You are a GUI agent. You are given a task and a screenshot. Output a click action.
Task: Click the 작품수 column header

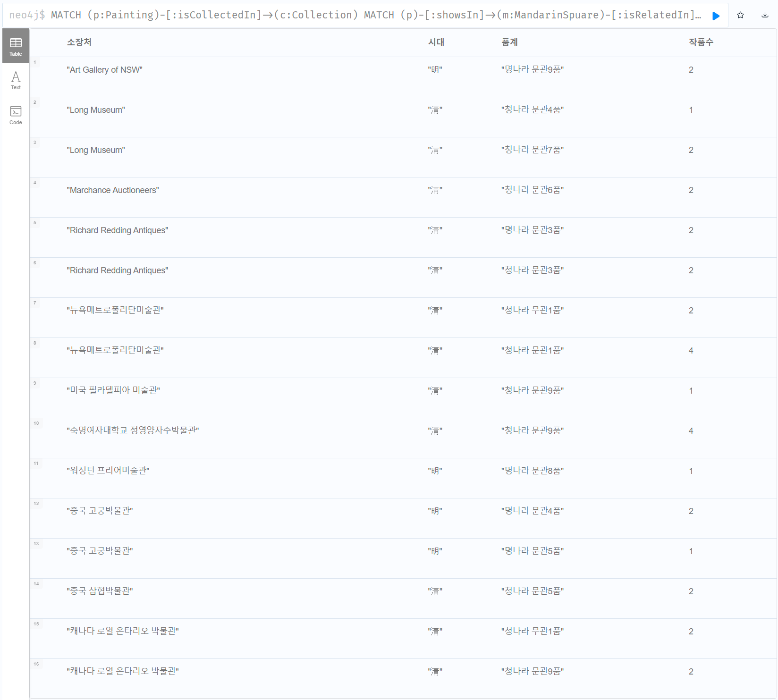pos(701,42)
